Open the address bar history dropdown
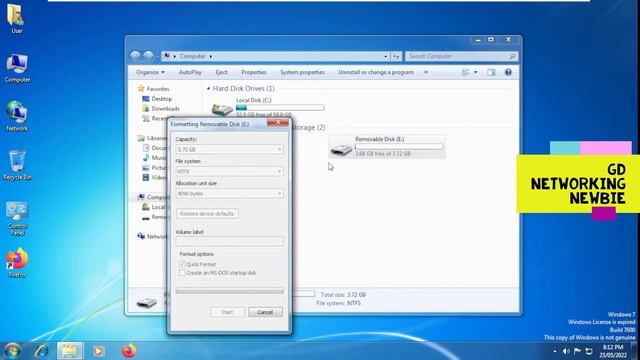640x360 pixels. coord(385,56)
